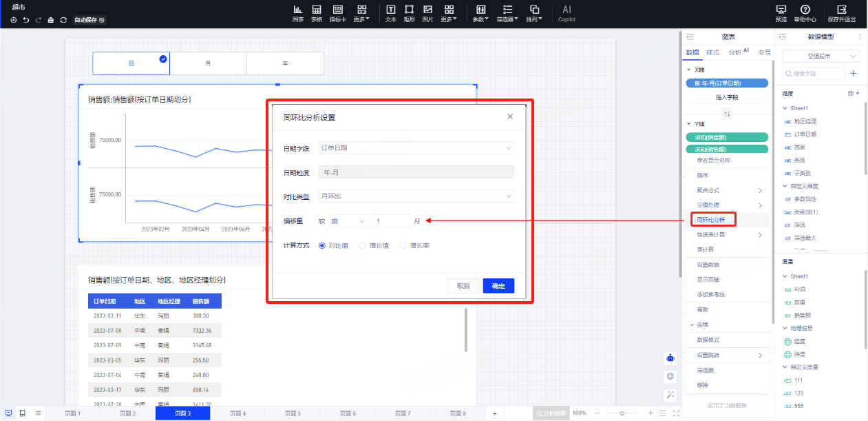Image resolution: width=868 pixels, height=421 pixels.
Task: Insert a 文本 text box
Action: point(390,13)
